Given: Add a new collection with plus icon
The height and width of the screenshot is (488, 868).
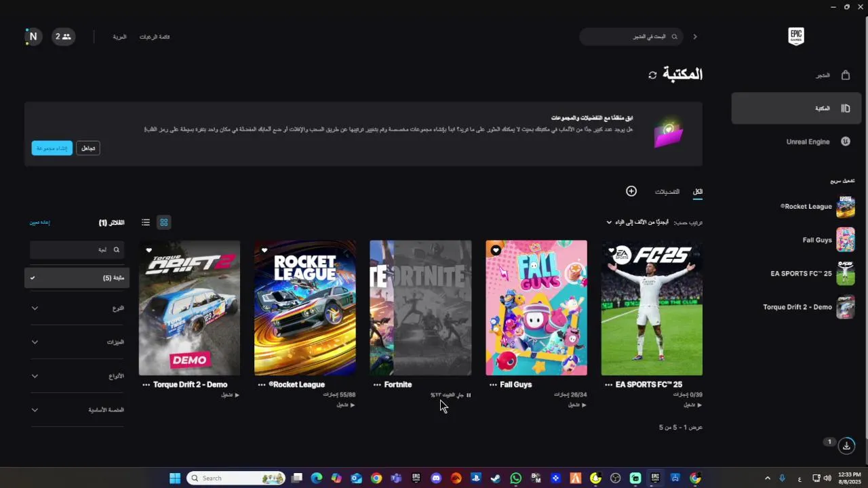Looking at the screenshot, I should tap(631, 191).
